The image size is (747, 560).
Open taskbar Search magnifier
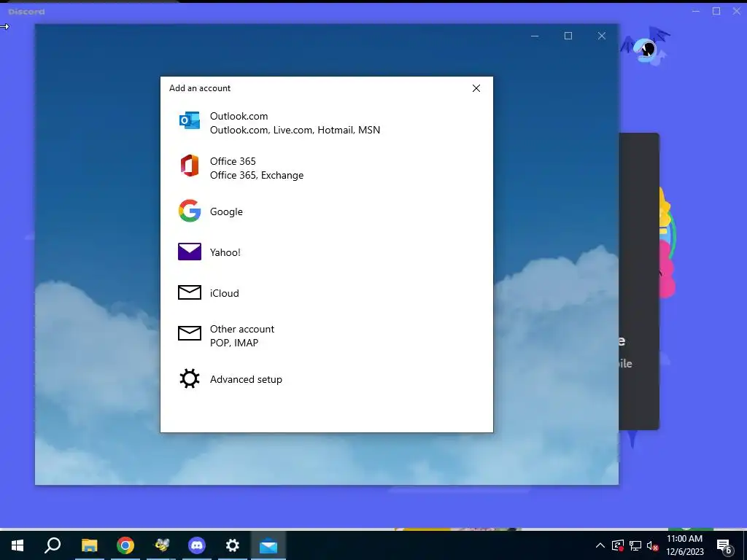[53, 545]
